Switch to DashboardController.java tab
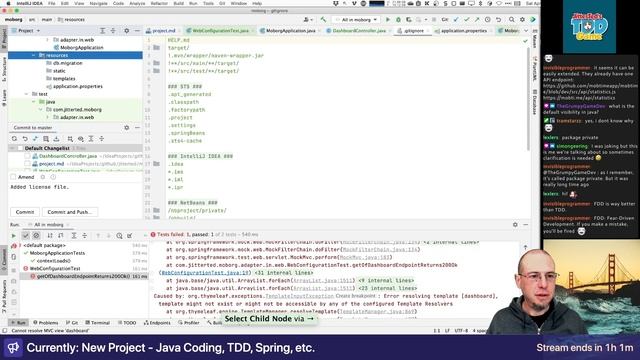Screen dimensions: 640x360 coord(358,31)
